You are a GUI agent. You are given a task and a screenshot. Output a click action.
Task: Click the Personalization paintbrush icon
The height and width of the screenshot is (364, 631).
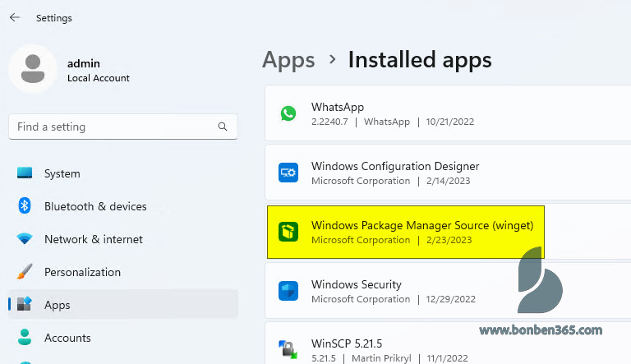pos(25,271)
